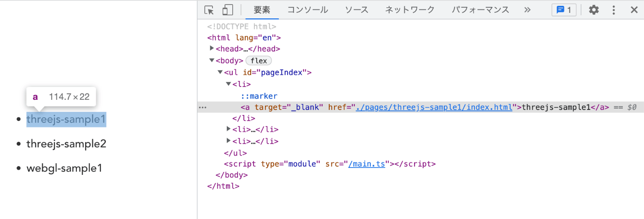
Task: Switch to the ネットワーク tab
Action: pos(410,10)
